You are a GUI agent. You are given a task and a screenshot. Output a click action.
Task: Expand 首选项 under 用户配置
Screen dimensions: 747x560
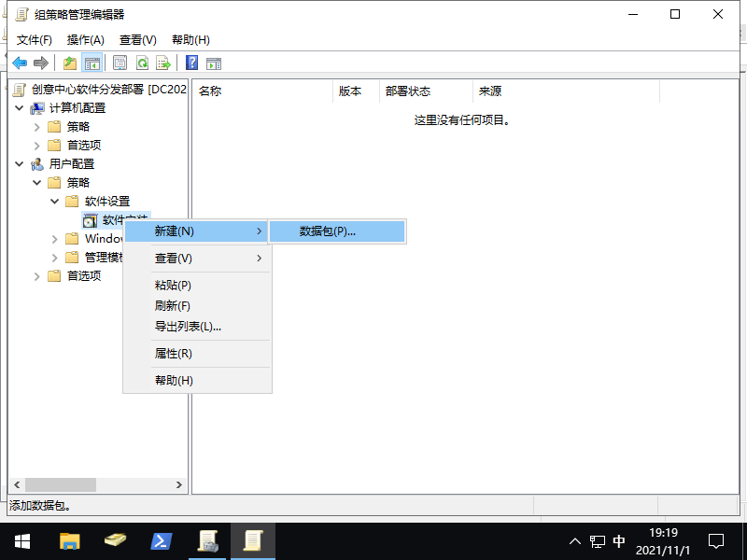[37, 276]
